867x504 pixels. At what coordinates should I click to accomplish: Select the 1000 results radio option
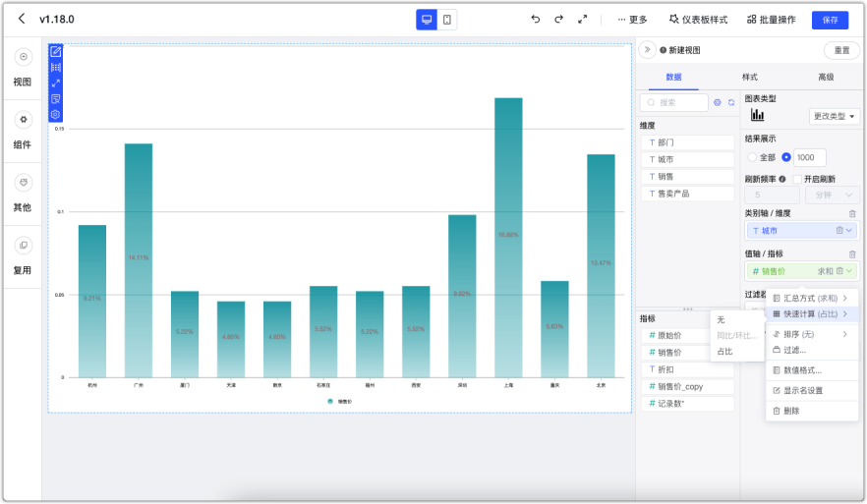(785, 157)
